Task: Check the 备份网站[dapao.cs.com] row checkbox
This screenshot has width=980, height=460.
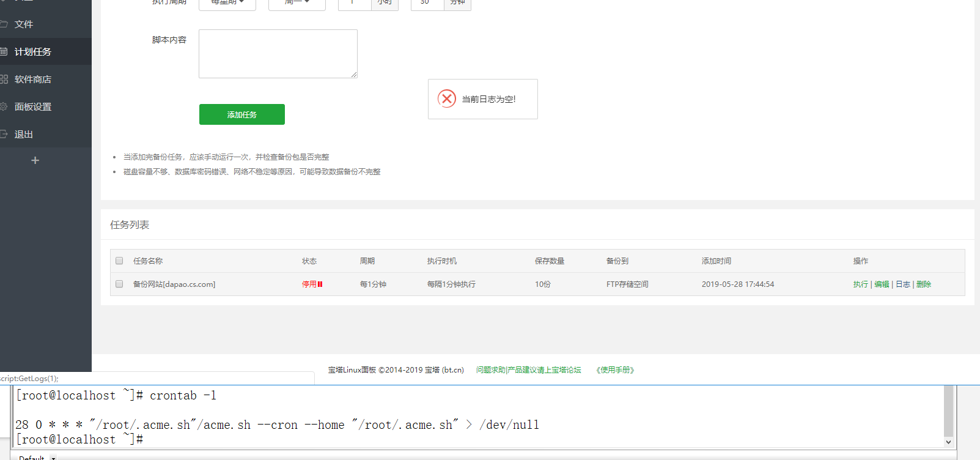Action: [x=119, y=284]
